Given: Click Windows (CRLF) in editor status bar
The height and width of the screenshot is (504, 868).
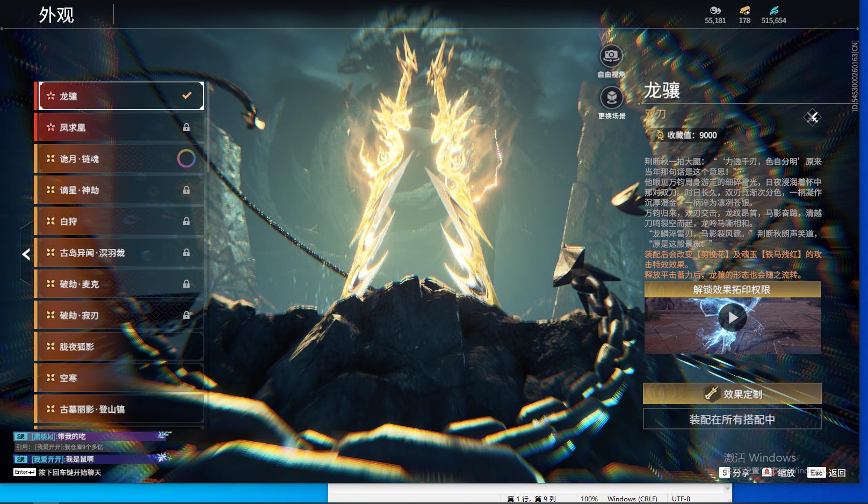Looking at the screenshot, I should pyautogui.click(x=632, y=499).
